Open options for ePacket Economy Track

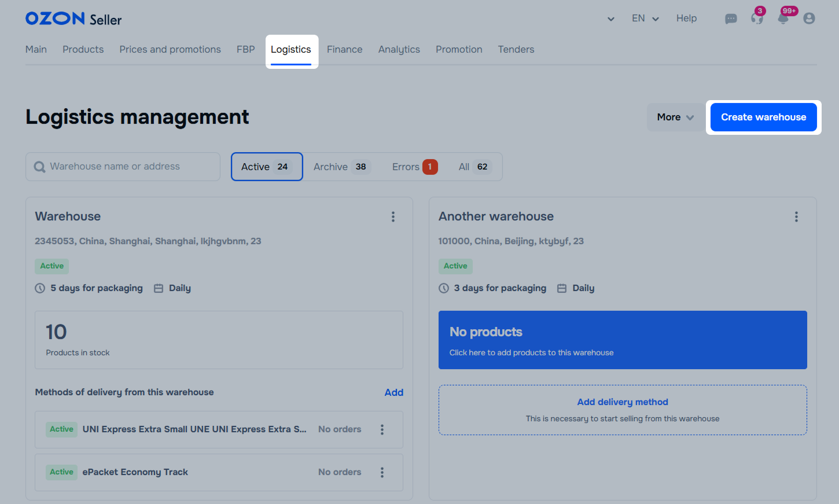(382, 472)
